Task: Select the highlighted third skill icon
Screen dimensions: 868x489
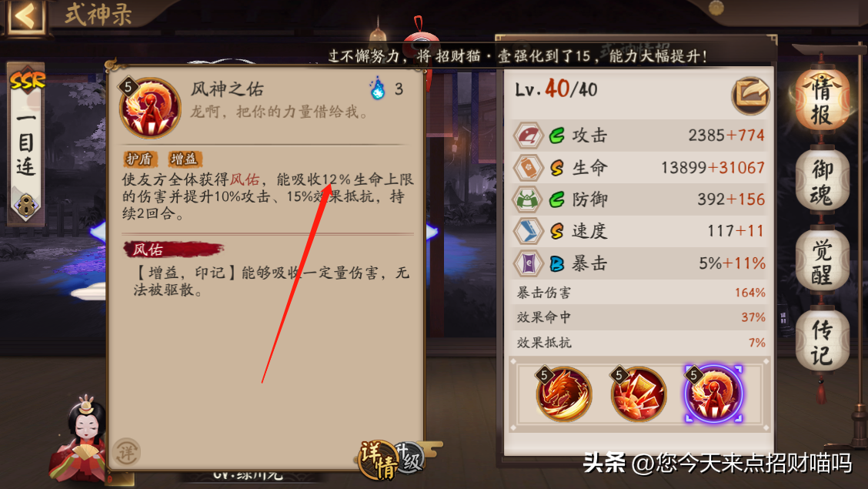Action: pyautogui.click(x=713, y=394)
